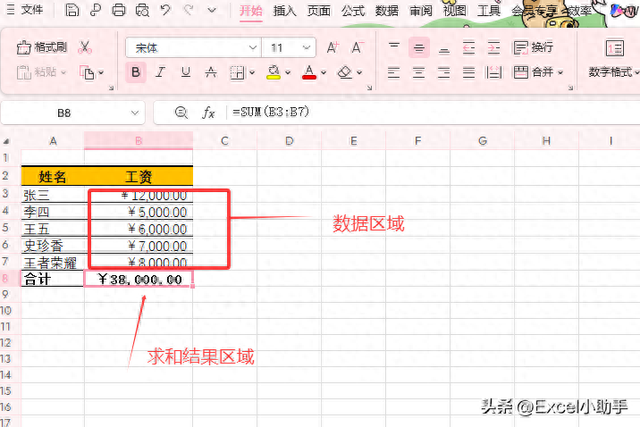Click the distributed alignment icon
The height and width of the screenshot is (427, 640).
(x=494, y=73)
